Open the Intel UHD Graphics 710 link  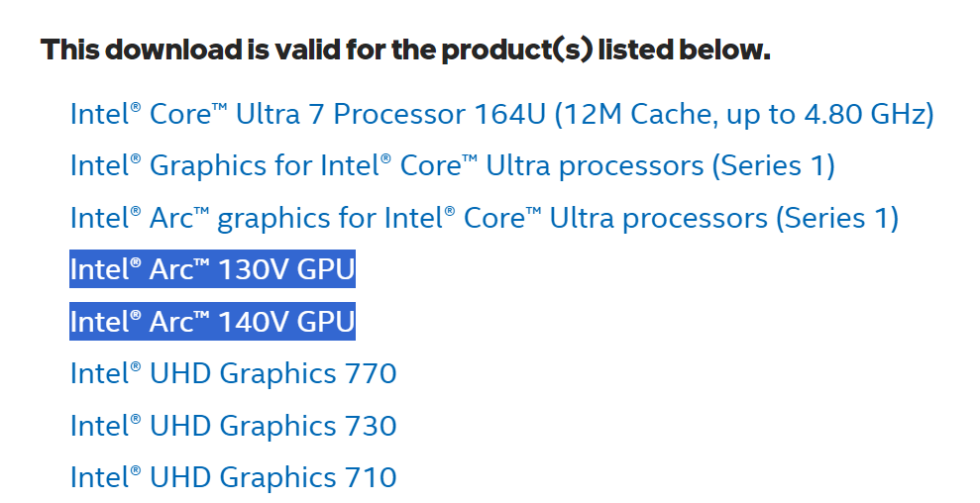click(233, 477)
